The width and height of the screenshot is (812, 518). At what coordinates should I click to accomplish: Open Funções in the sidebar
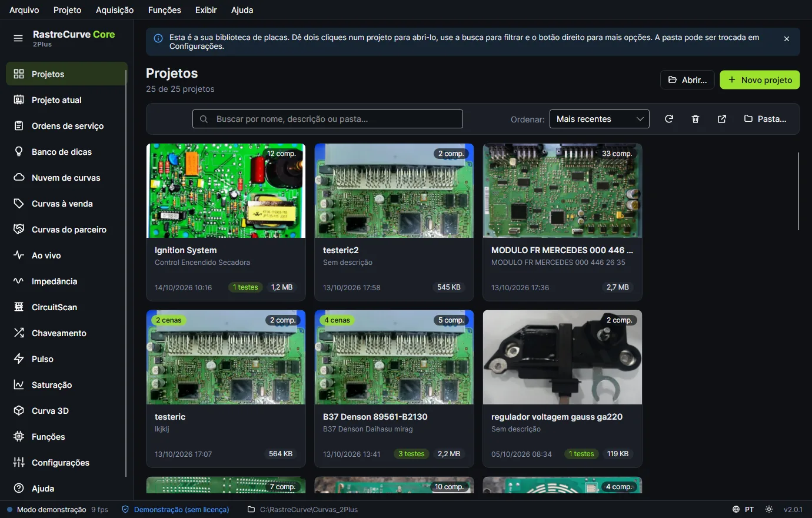(x=66, y=437)
